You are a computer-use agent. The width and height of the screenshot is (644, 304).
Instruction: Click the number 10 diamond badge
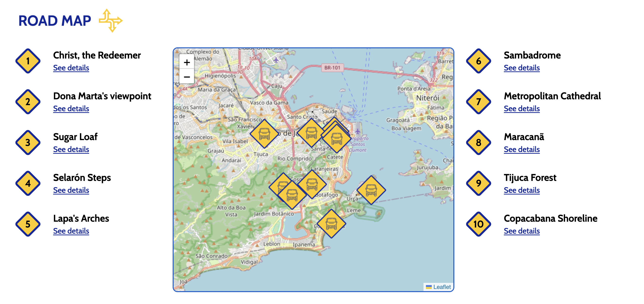478,224
